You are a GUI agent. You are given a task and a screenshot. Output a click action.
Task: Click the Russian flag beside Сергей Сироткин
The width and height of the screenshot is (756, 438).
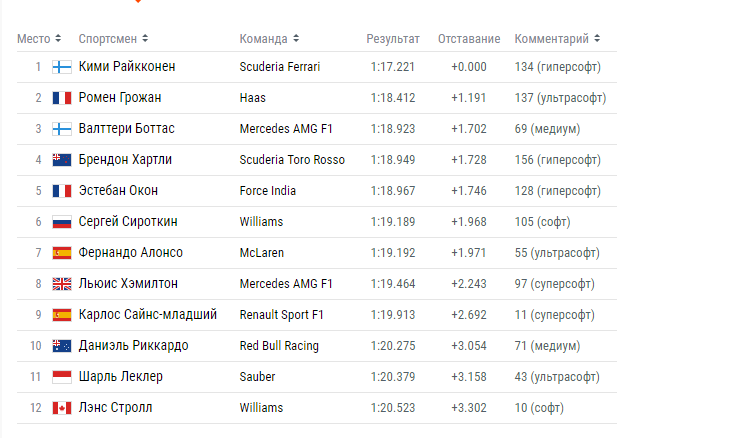click(62, 222)
